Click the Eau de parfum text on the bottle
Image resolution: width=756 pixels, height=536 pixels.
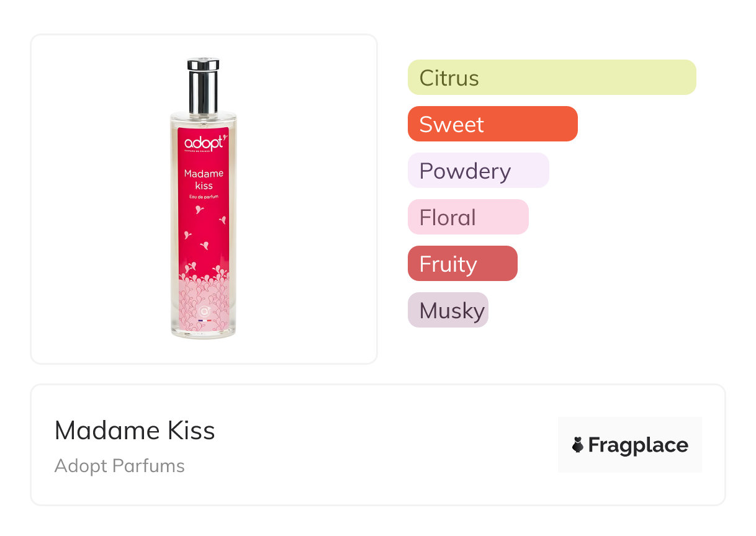tap(204, 197)
